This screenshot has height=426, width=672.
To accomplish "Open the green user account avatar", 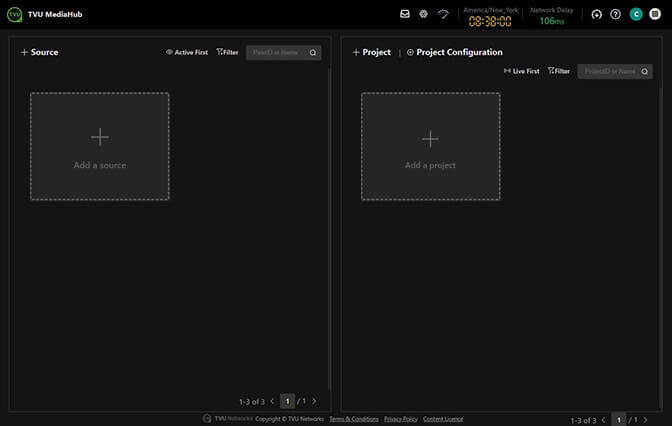I will (636, 14).
